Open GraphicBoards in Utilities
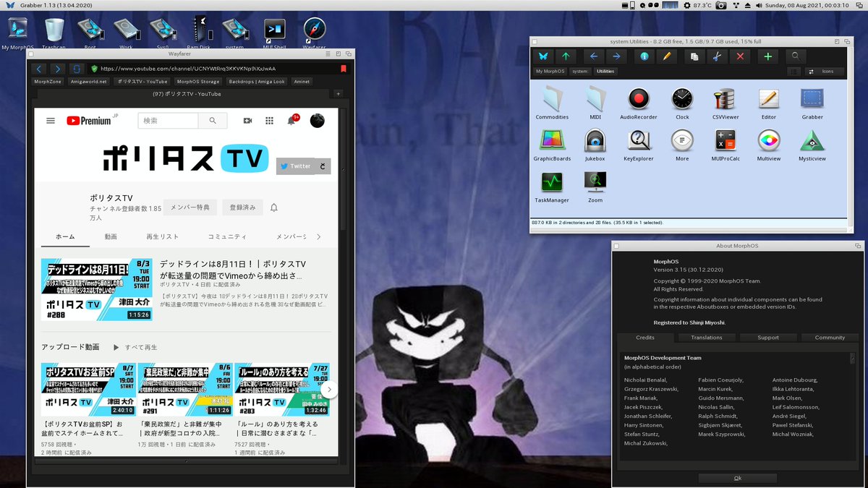Screen dimensions: 868x488 point(552,145)
